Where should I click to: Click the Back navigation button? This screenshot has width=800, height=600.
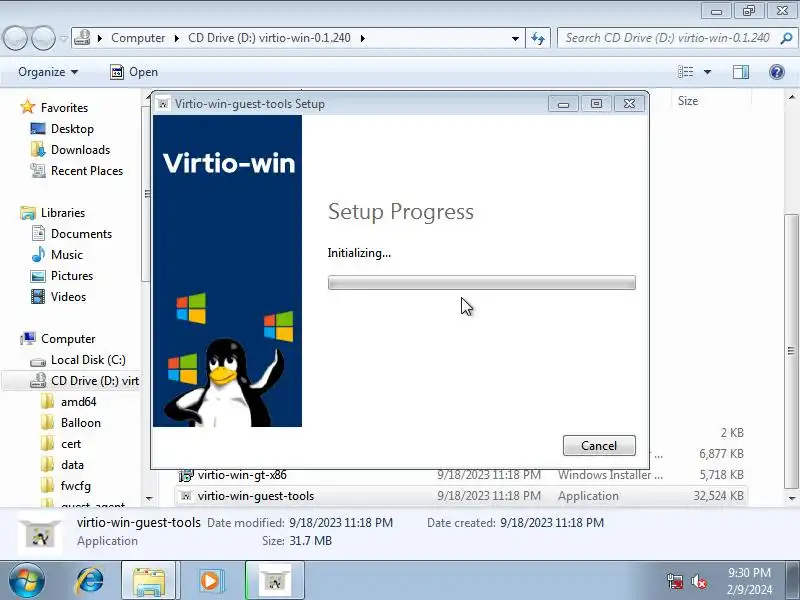point(16,38)
